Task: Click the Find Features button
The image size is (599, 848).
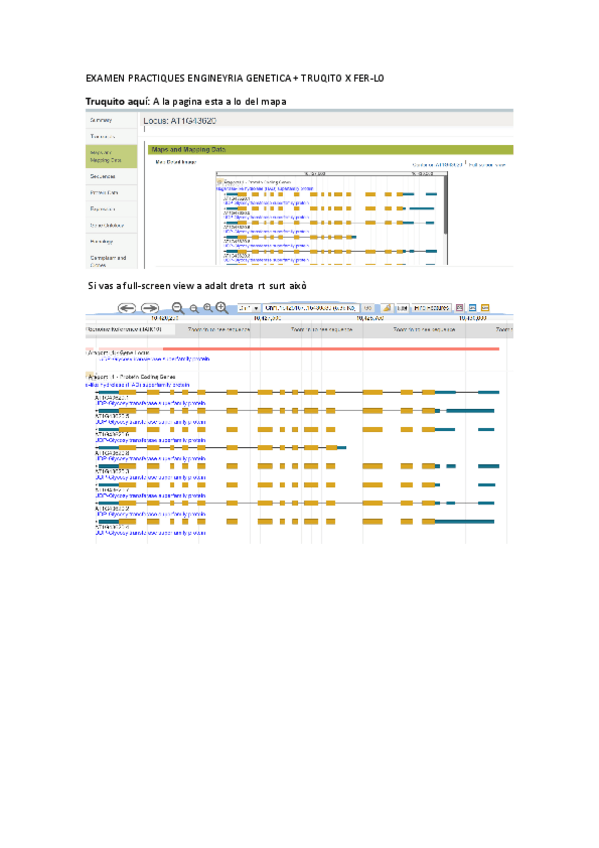Action: click(x=431, y=308)
